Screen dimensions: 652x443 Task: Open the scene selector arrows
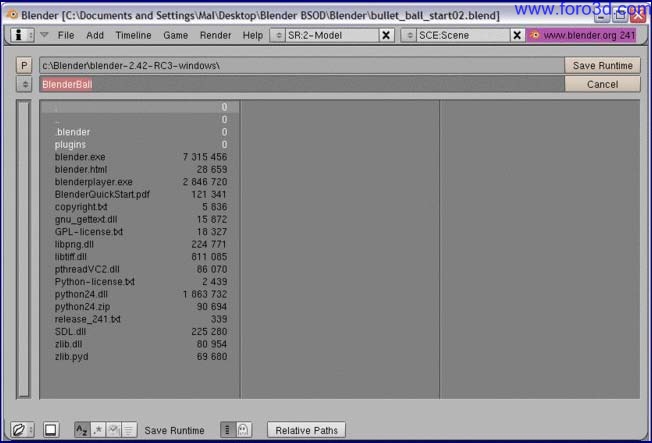pyautogui.click(x=409, y=35)
